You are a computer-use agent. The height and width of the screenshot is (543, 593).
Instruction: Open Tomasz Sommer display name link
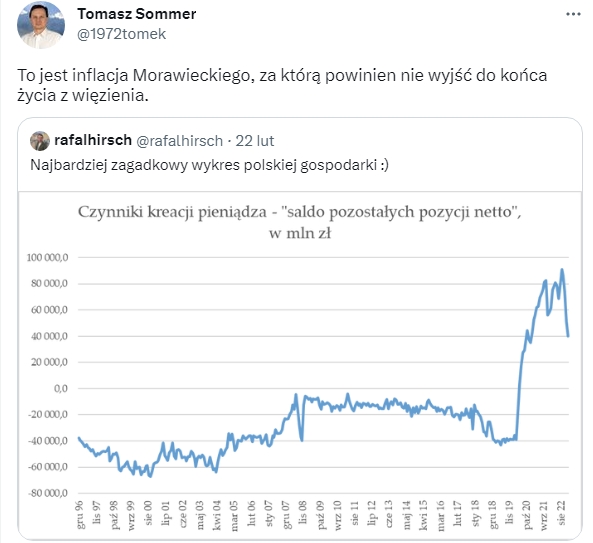point(137,14)
